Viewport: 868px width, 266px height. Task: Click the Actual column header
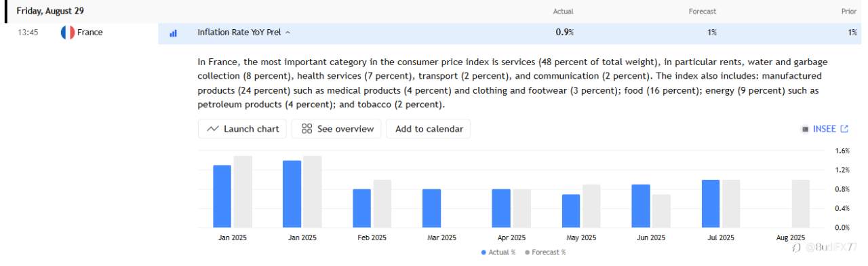click(x=564, y=12)
